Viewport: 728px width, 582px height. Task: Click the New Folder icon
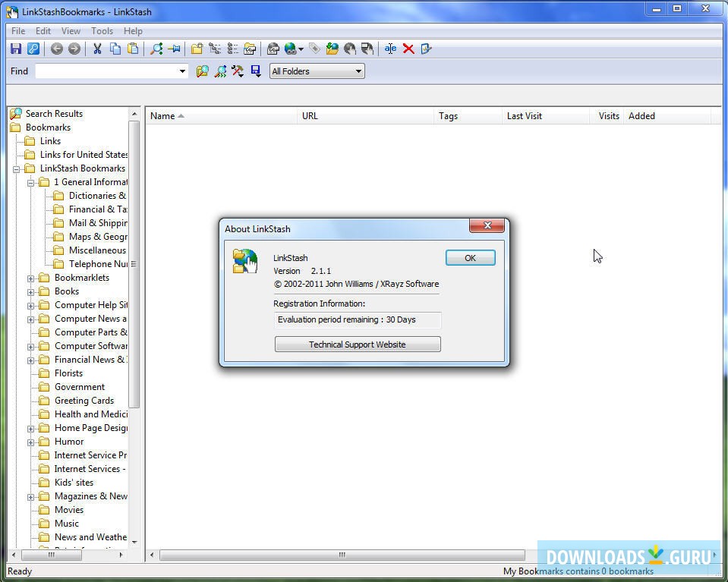coord(197,49)
